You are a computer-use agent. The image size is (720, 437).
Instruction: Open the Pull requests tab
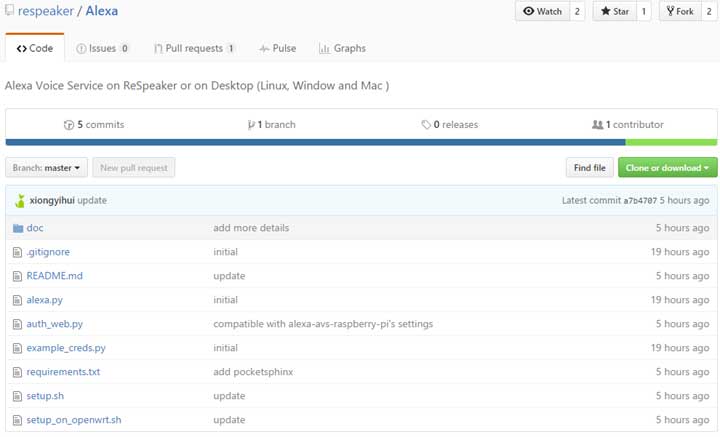pos(195,48)
